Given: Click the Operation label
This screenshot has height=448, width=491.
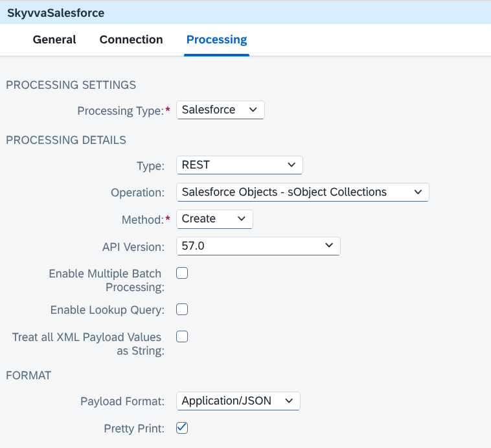Looking at the screenshot, I should pos(137,193).
